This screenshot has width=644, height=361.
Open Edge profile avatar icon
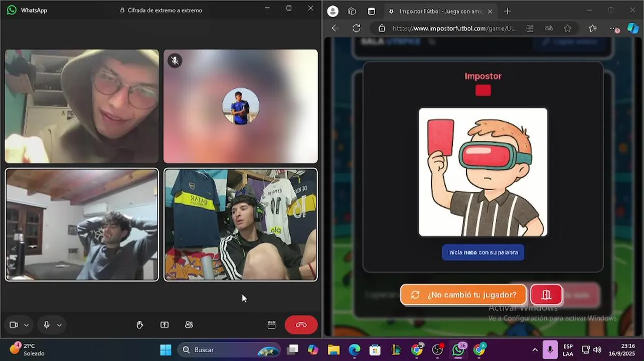point(333,11)
